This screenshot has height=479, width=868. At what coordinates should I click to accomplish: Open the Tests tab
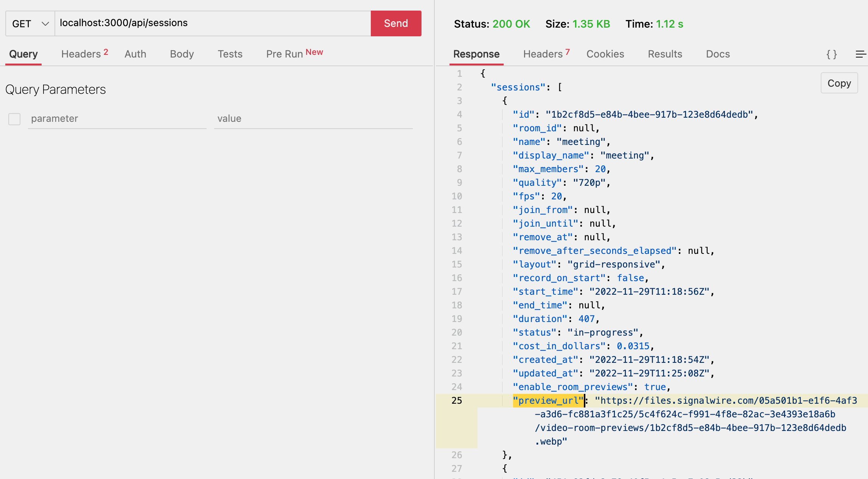click(x=230, y=54)
